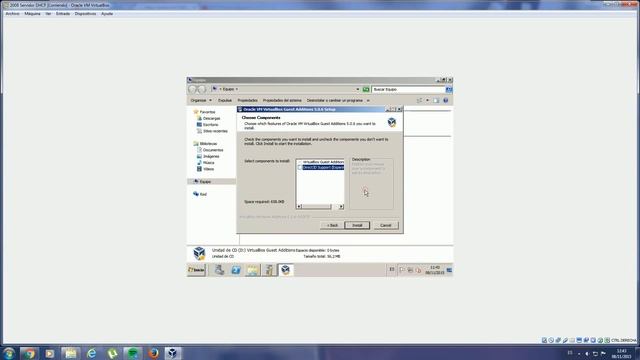Toggle VirtualBox Guest Additions component checkbox

(x=300, y=162)
